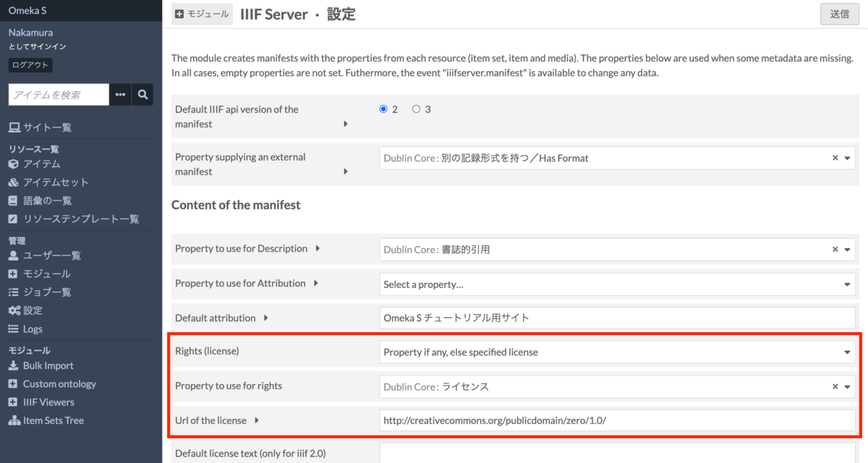Screen dimensions: 868x463
Task: Click the モジュール breadcrumb button in header
Action: (x=202, y=14)
